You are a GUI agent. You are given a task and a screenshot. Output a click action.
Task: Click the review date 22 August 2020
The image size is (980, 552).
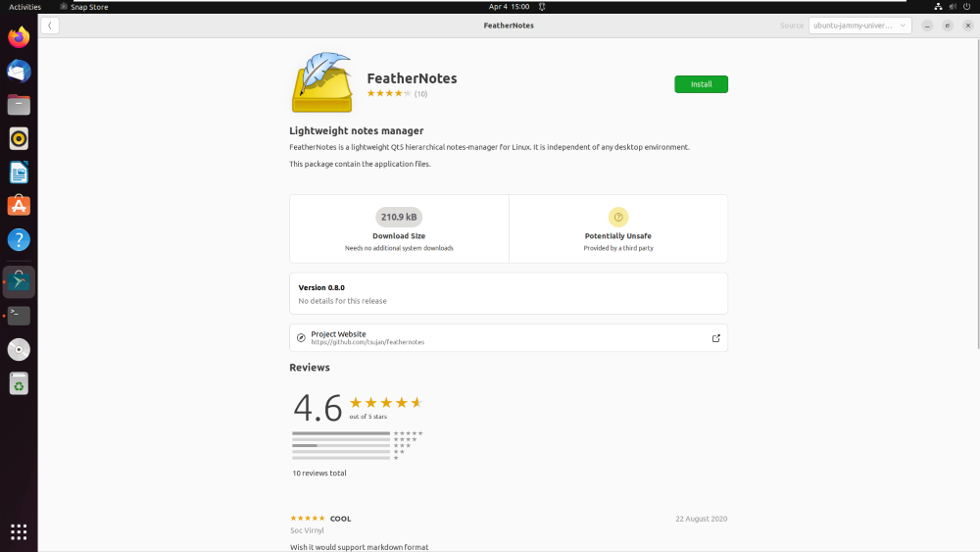pyautogui.click(x=702, y=519)
